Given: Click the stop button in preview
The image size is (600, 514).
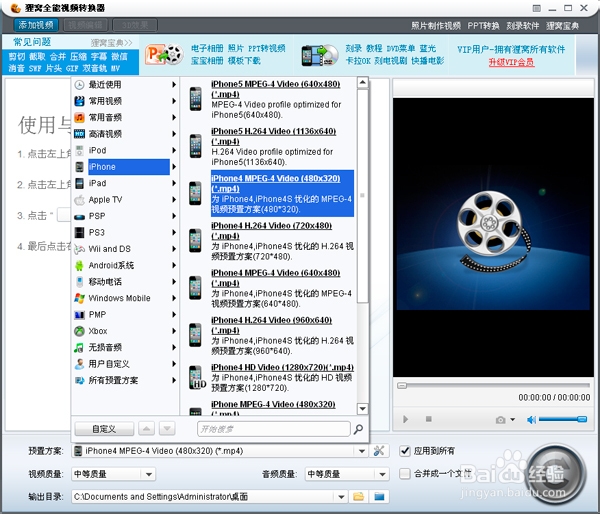Looking at the screenshot, I should coord(429,419).
